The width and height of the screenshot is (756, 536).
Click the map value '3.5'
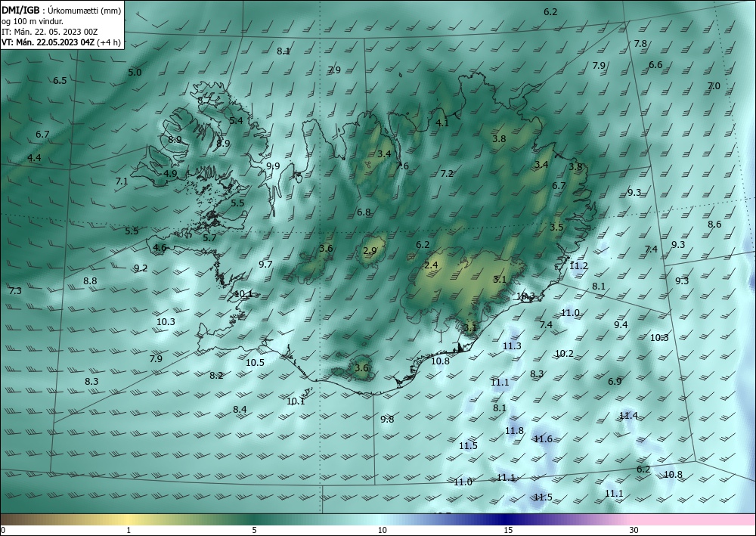pos(556,227)
